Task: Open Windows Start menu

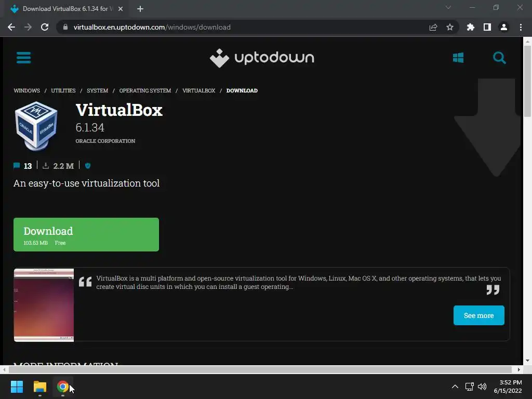Action: (17, 387)
